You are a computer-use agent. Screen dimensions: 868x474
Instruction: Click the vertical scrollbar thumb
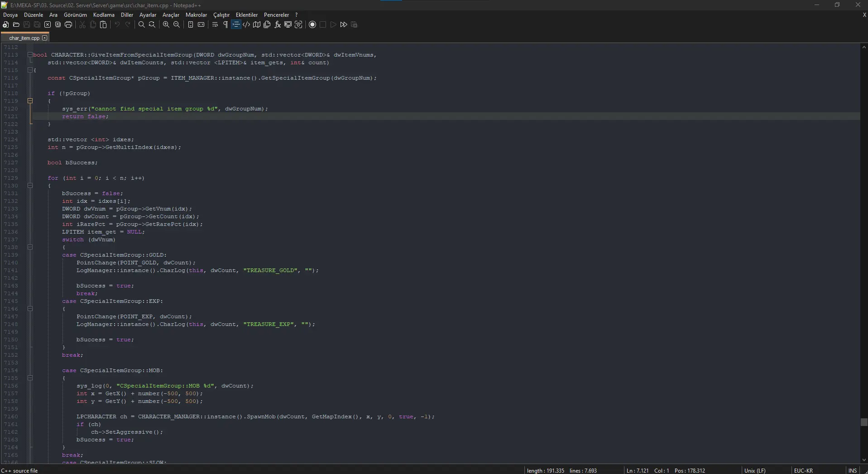click(x=864, y=422)
